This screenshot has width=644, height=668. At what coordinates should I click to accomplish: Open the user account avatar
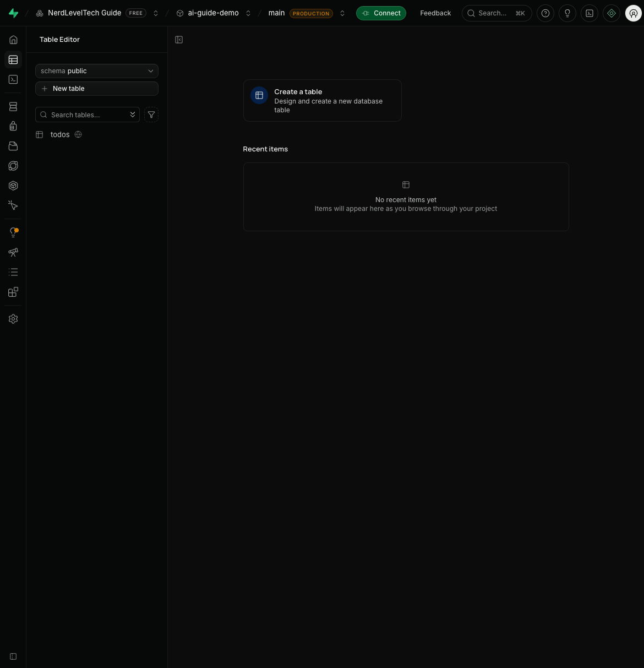click(x=634, y=13)
